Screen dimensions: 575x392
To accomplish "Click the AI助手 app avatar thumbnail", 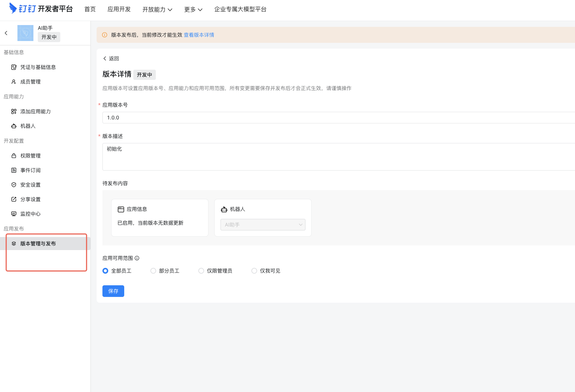I will (25, 33).
